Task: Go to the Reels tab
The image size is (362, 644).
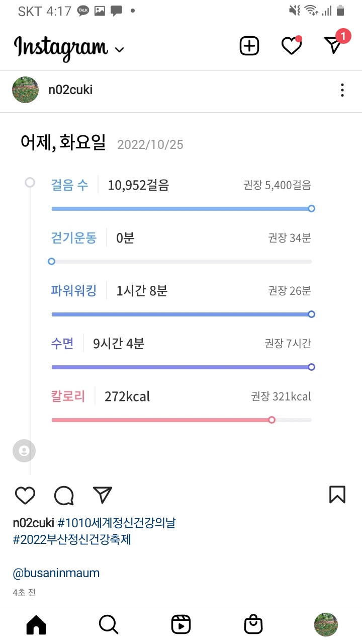Action: click(x=180, y=625)
